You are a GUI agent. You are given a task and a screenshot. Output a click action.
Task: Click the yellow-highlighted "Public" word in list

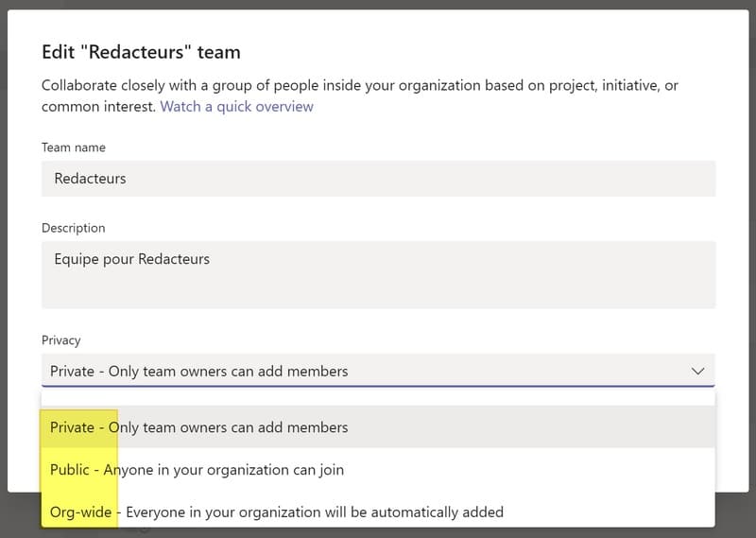tap(70, 469)
